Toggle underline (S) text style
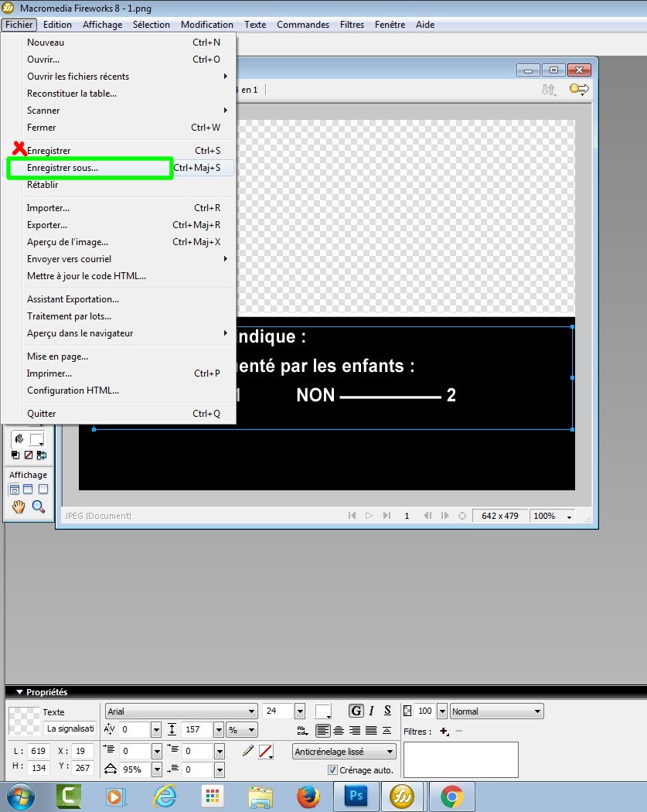This screenshot has width=647, height=812. 388,711
